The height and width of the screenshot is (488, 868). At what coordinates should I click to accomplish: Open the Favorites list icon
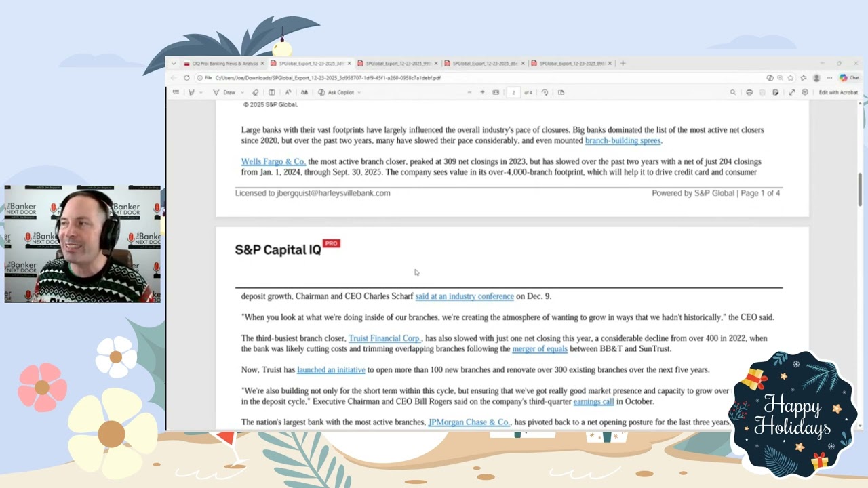(x=804, y=78)
